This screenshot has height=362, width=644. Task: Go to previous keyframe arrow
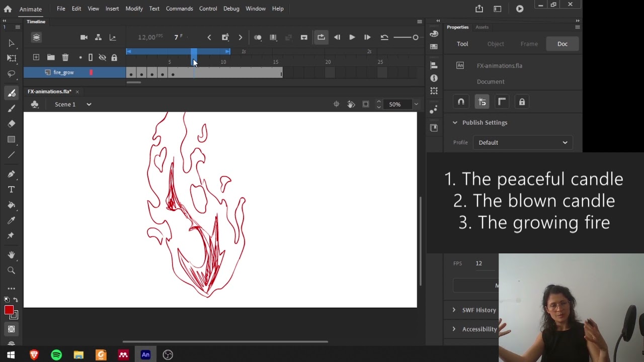tap(209, 37)
